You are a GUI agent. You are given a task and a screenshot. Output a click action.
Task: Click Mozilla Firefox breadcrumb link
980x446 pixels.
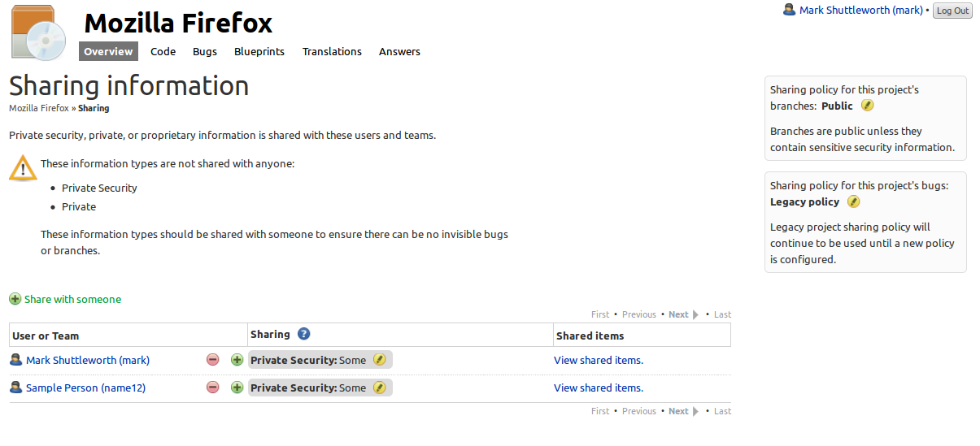(38, 108)
